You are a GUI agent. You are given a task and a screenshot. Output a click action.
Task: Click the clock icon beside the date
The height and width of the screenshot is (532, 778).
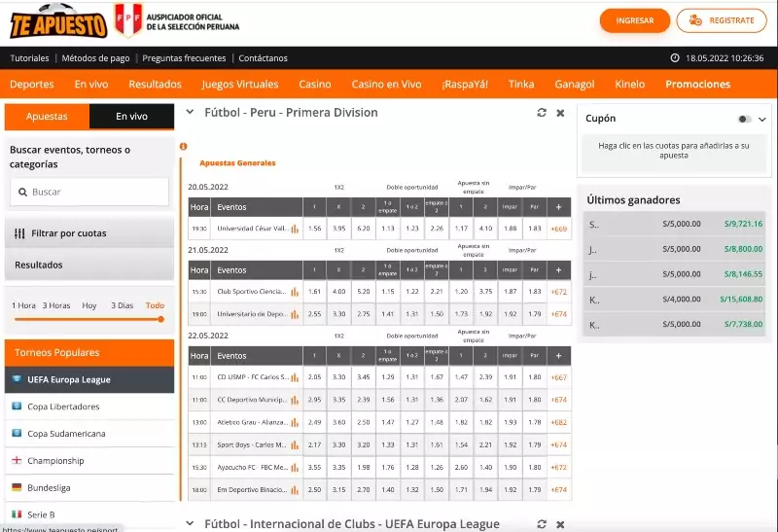(675, 58)
